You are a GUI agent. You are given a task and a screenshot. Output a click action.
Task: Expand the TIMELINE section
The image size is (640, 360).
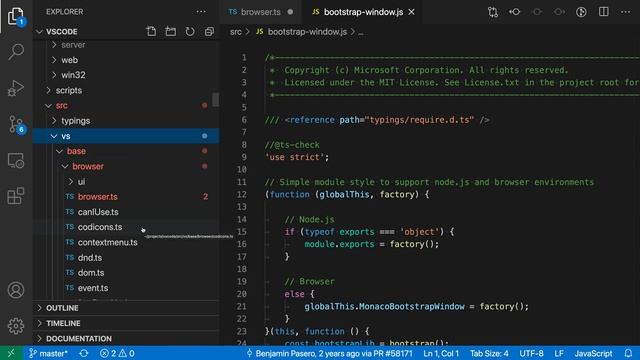click(x=127, y=323)
